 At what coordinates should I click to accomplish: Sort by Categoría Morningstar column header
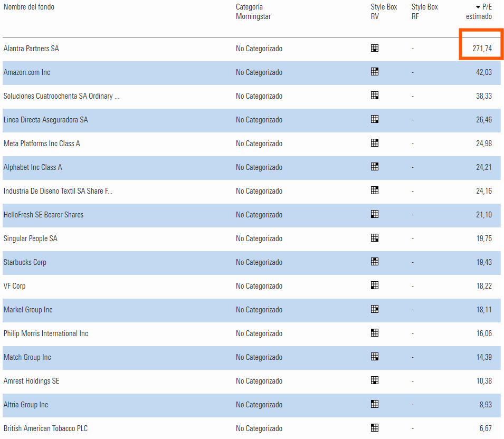click(253, 12)
